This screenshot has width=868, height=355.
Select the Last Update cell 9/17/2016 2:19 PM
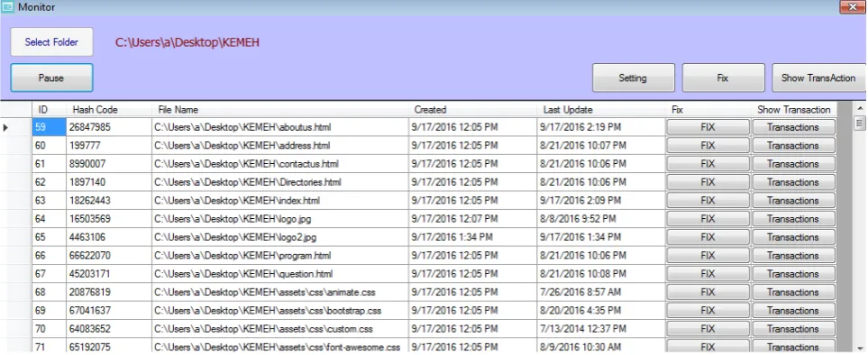601,127
